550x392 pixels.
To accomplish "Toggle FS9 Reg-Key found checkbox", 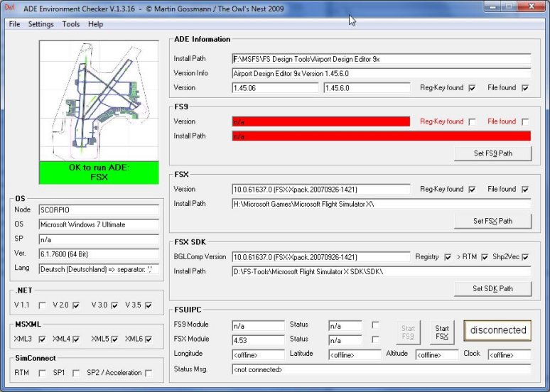I will tap(472, 121).
